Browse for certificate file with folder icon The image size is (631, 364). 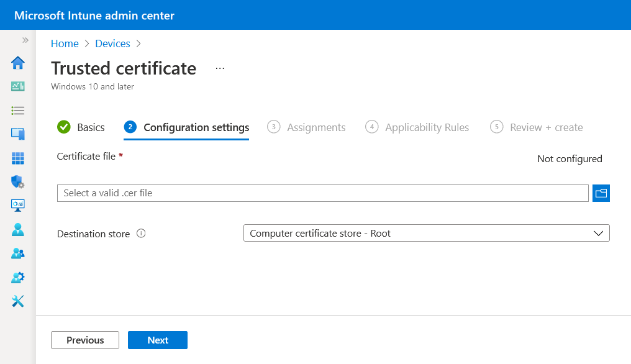(601, 193)
